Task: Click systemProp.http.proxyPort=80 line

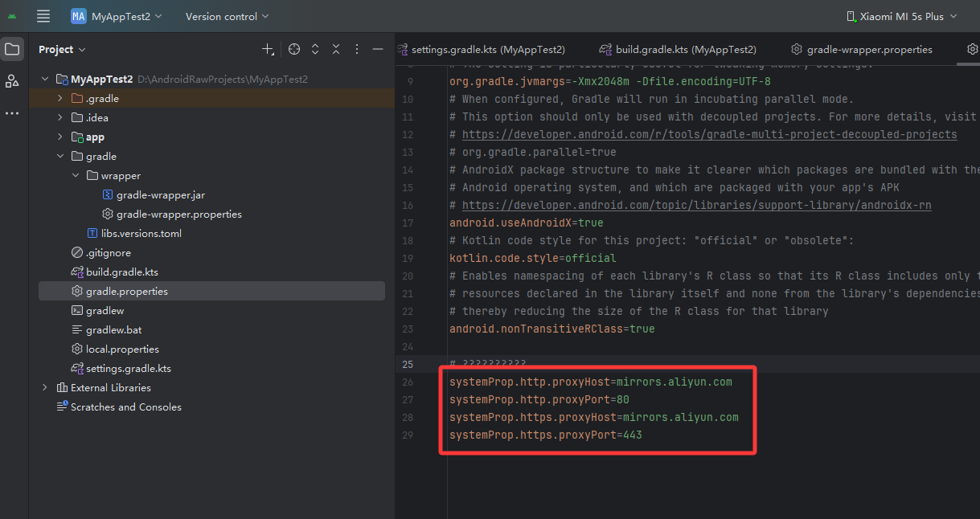Action: (x=539, y=400)
